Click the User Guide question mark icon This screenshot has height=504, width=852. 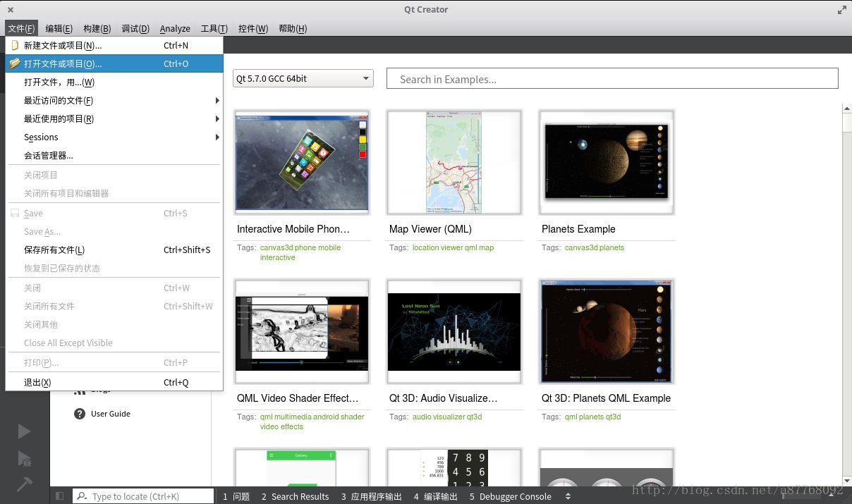[80, 414]
